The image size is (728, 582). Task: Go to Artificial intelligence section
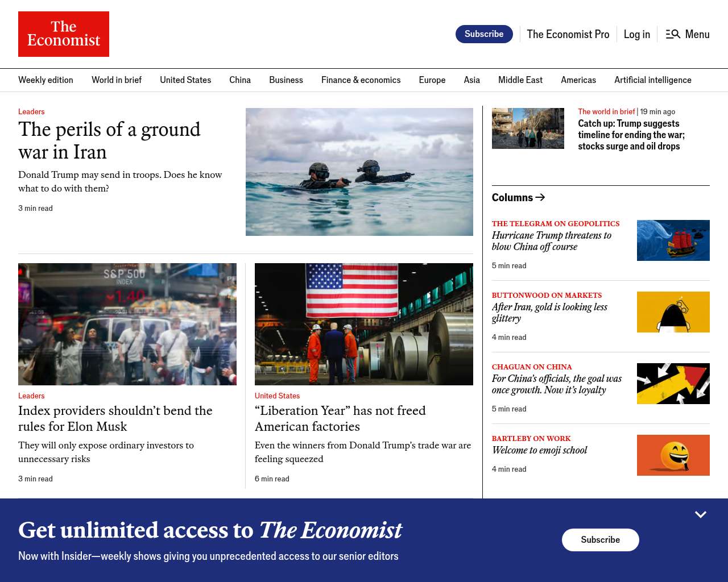[653, 80]
